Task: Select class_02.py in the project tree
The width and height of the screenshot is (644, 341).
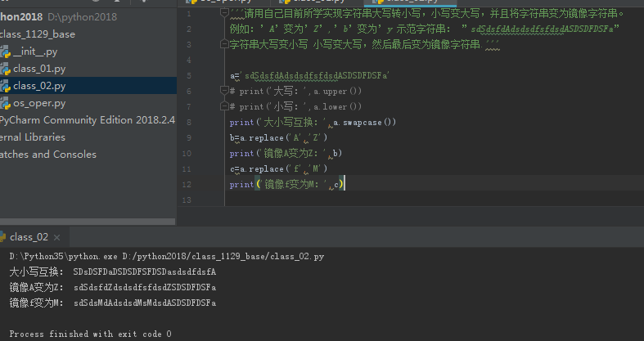Action: click(x=38, y=86)
